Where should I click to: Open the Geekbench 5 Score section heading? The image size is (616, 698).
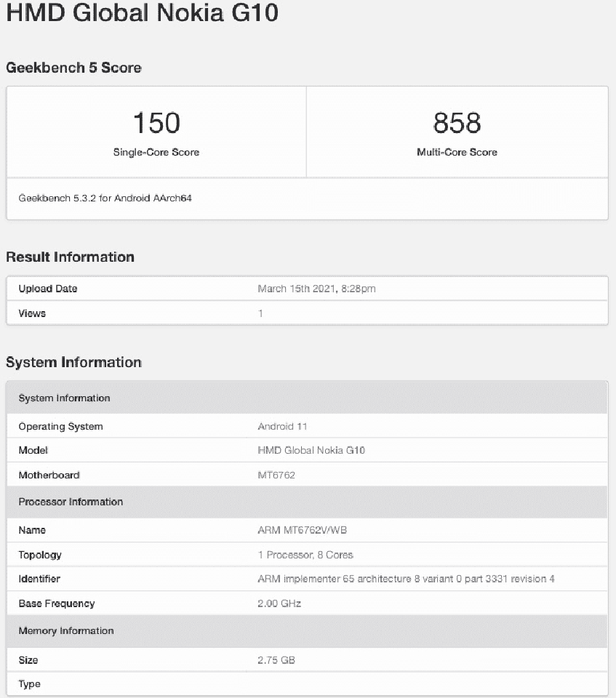(x=73, y=68)
